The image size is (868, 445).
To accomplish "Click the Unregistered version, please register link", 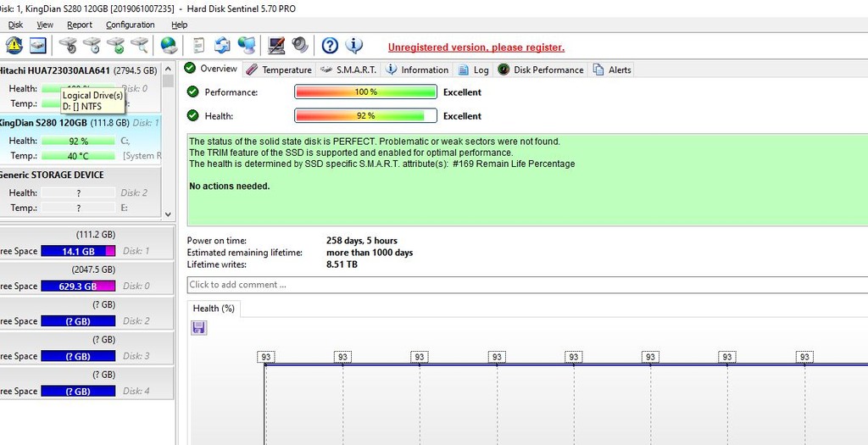I will point(476,47).
